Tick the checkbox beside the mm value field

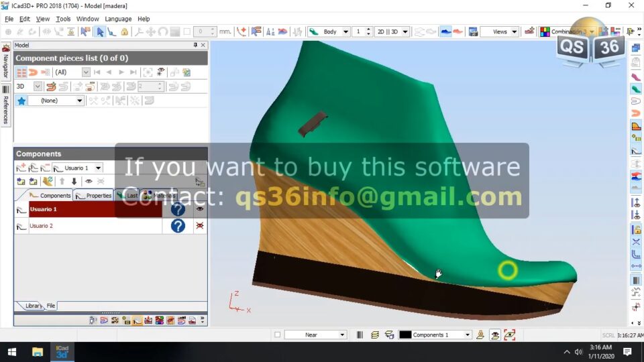[x=187, y=32]
